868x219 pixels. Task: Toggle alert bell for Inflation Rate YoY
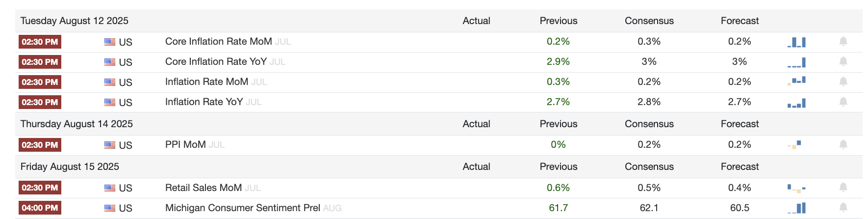(x=843, y=102)
